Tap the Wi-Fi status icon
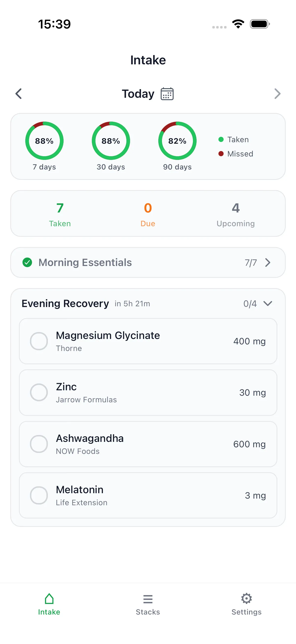The width and height of the screenshot is (296, 644). 238,24
